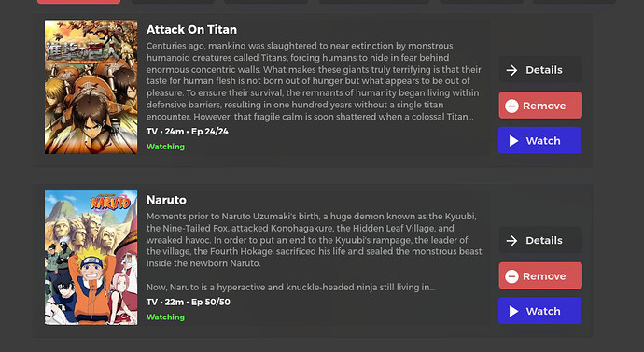Click the Ep 50/50 episode info line

coord(189,302)
